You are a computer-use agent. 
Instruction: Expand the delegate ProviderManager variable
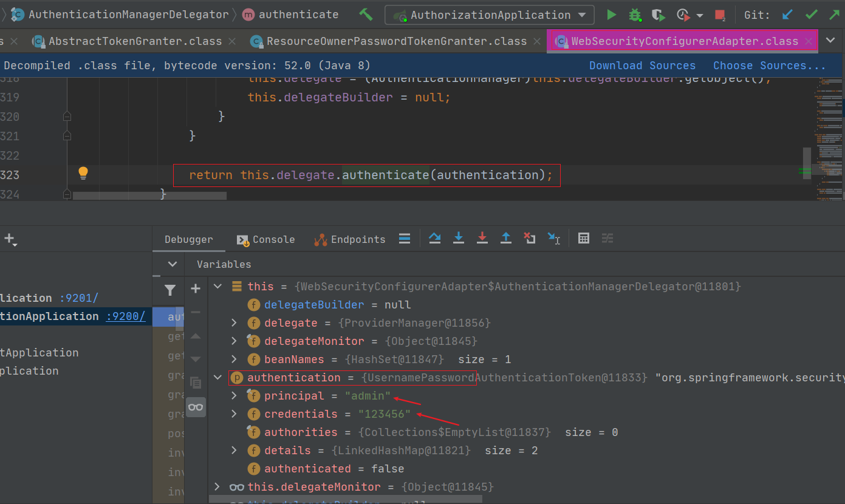tap(234, 323)
